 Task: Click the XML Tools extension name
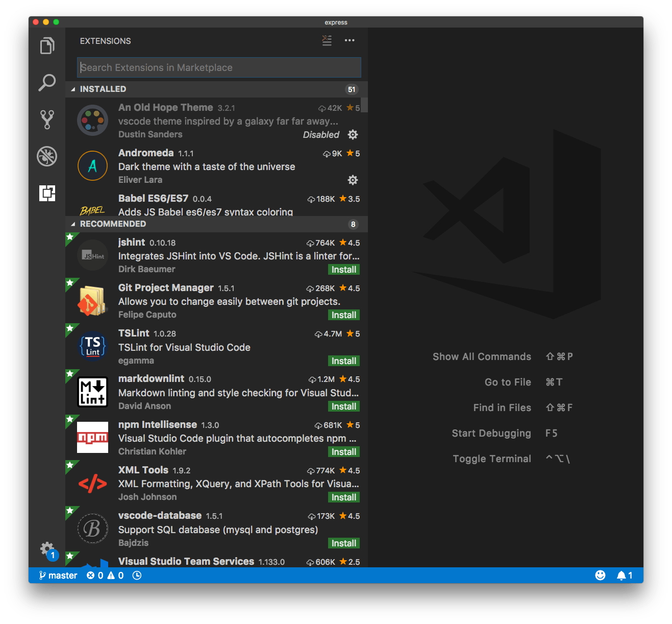143,470
